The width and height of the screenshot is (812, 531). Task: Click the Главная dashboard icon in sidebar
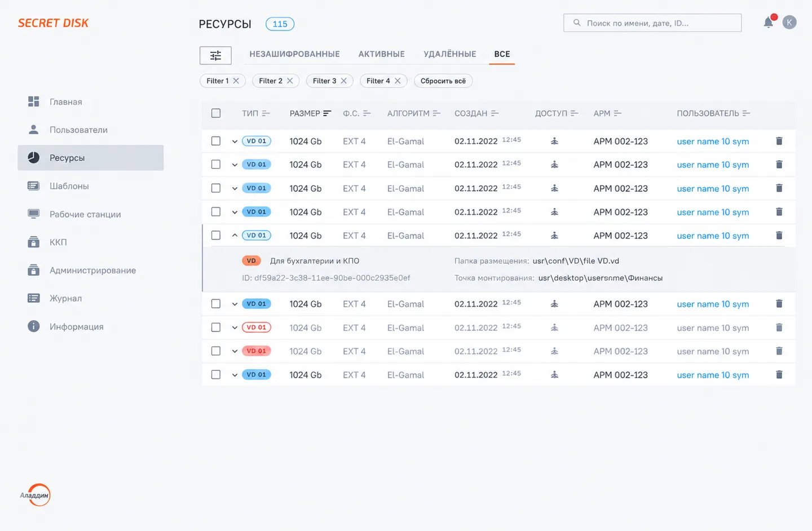(34, 101)
